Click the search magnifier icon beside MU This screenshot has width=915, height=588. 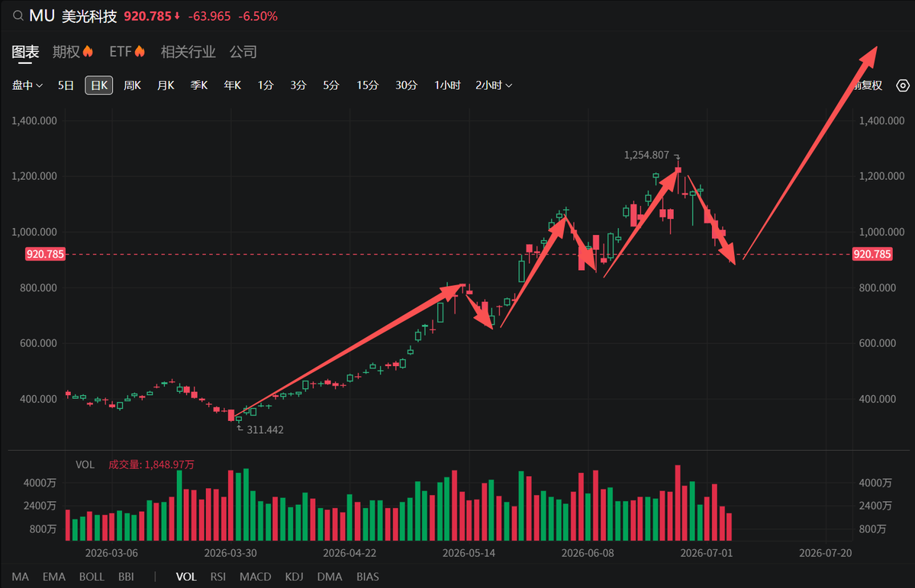pyautogui.click(x=18, y=16)
